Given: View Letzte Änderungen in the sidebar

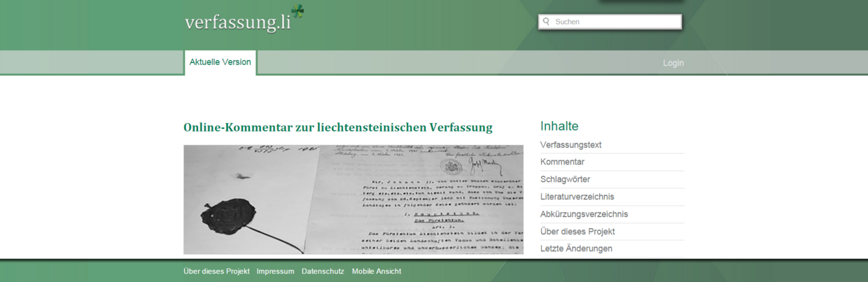Looking at the screenshot, I should pos(576,248).
